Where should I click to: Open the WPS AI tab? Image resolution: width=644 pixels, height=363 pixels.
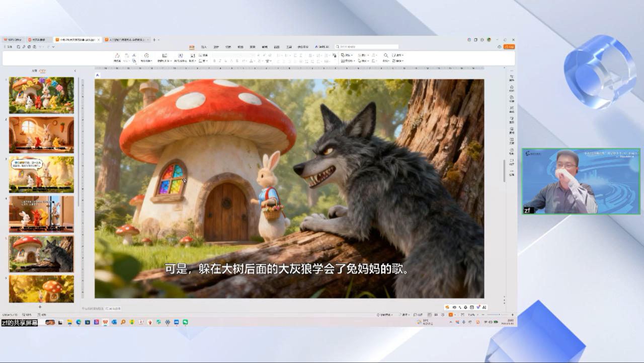pyautogui.click(x=322, y=47)
